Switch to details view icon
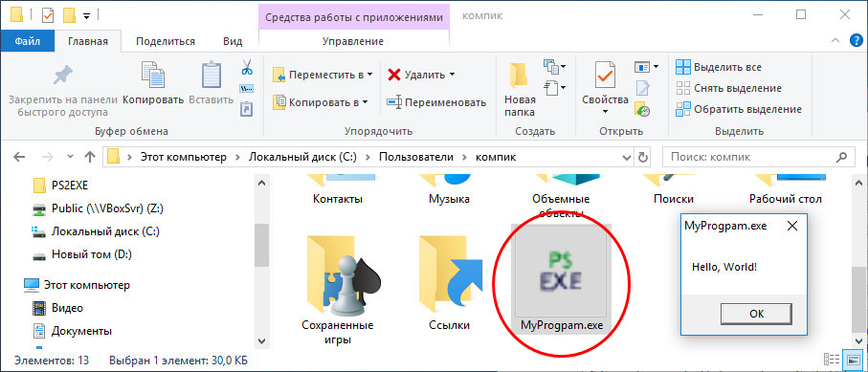Image resolution: width=868 pixels, height=372 pixels. [831, 359]
